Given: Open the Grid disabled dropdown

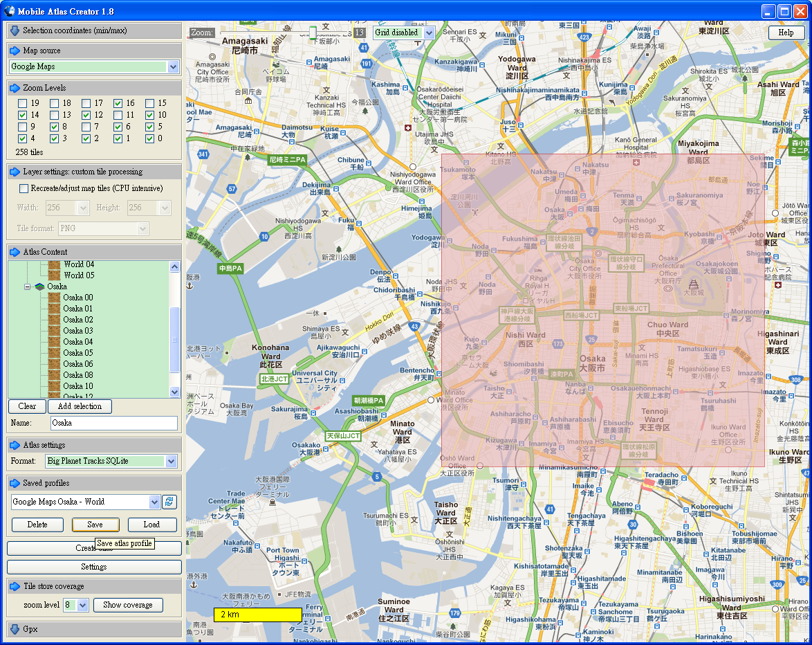Looking at the screenshot, I should point(429,33).
